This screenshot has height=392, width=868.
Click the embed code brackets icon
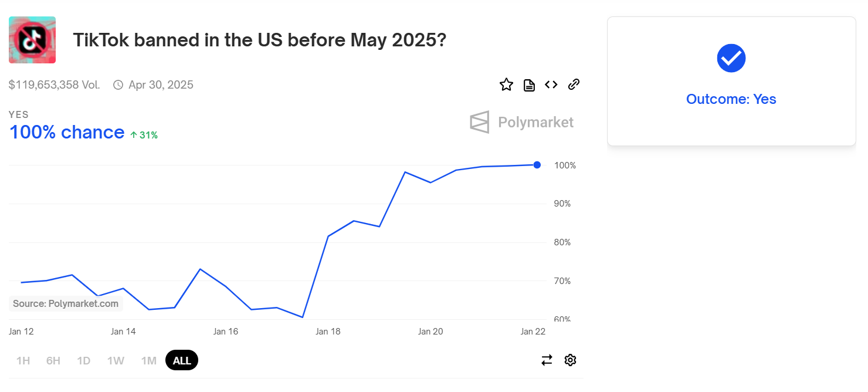tap(551, 85)
